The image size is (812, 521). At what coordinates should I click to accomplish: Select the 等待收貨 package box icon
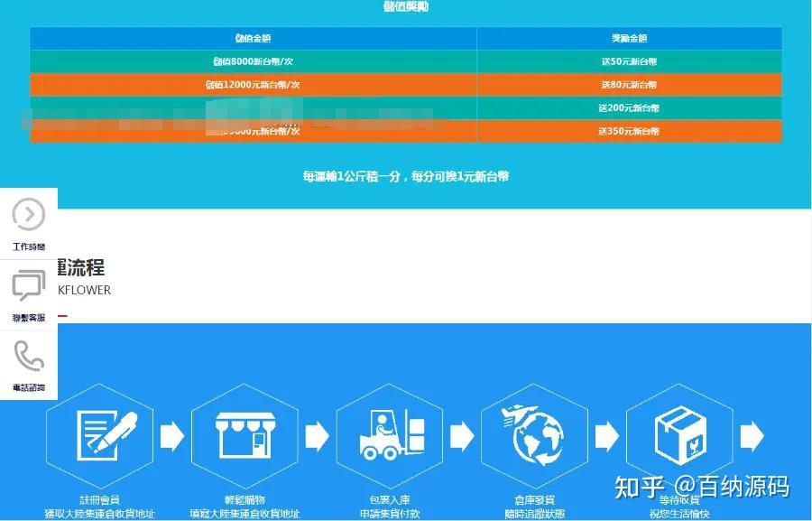680,434
